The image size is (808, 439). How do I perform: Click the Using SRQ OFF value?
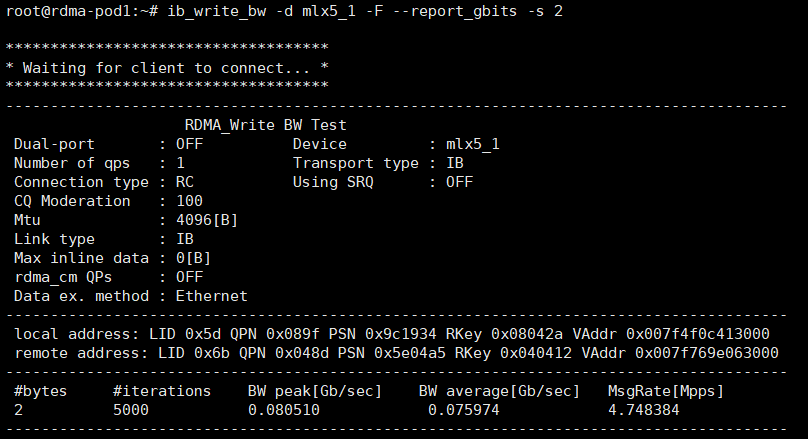(x=459, y=182)
